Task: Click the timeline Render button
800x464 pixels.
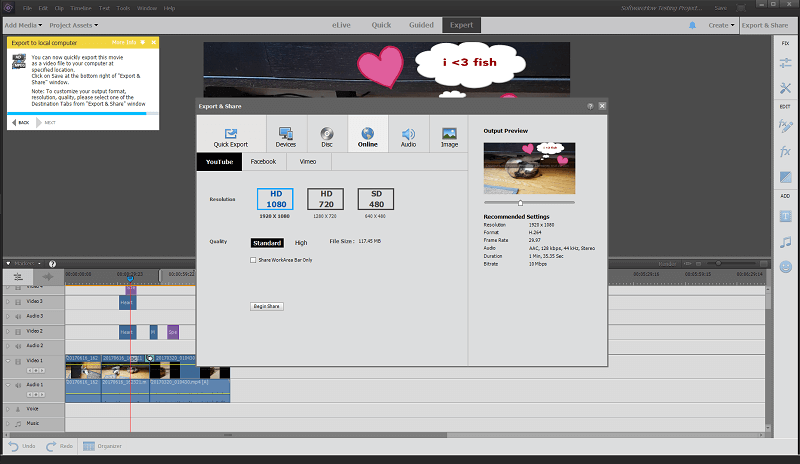Action: click(667, 264)
